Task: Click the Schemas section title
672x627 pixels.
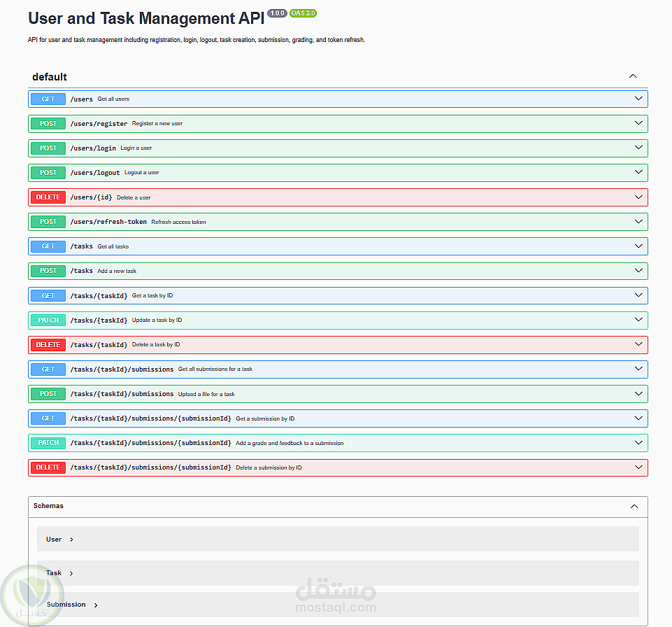Action: coord(48,506)
